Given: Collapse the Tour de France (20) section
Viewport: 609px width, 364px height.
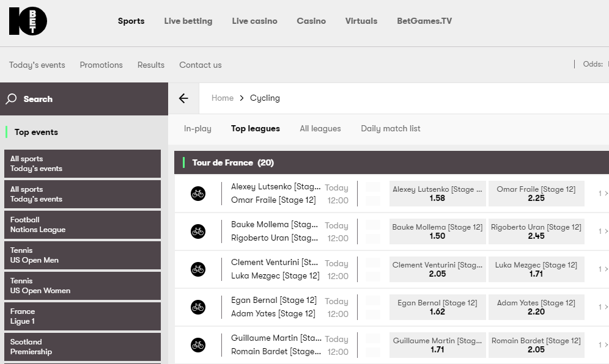Looking at the screenshot, I should 391,162.
